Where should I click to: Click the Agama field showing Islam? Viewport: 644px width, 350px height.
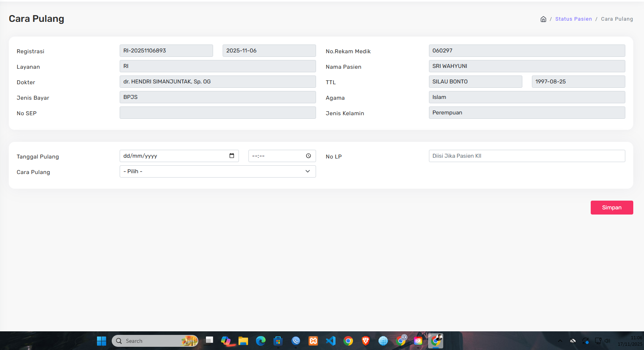click(x=527, y=97)
